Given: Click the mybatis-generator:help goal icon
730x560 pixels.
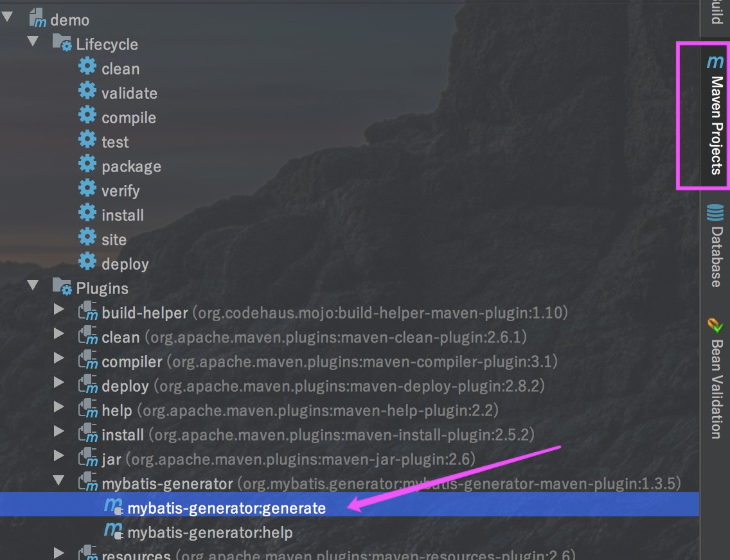Looking at the screenshot, I should [114, 530].
